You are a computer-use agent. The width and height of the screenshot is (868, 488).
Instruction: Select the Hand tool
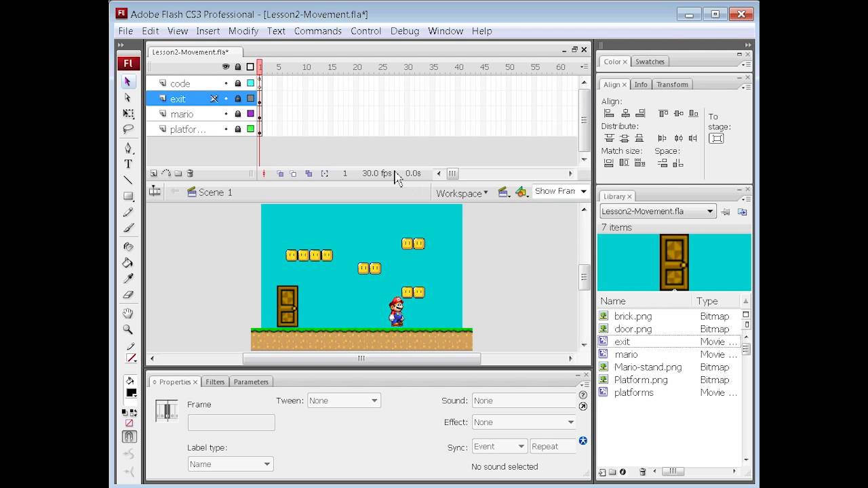[x=127, y=313]
